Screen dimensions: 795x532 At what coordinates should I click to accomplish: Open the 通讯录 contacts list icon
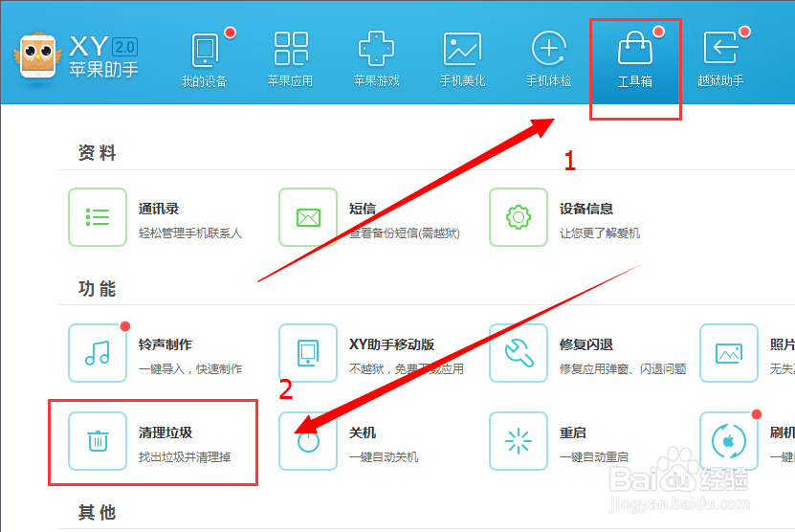98,217
